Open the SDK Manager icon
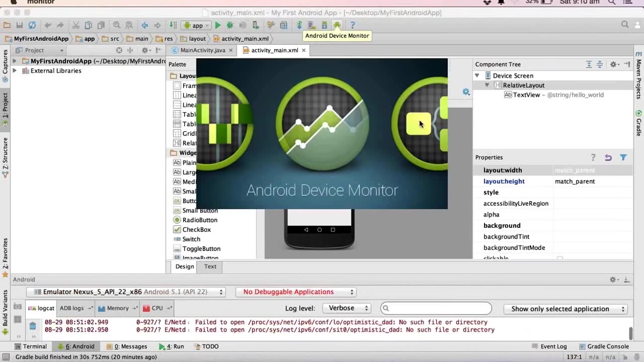 (325, 25)
